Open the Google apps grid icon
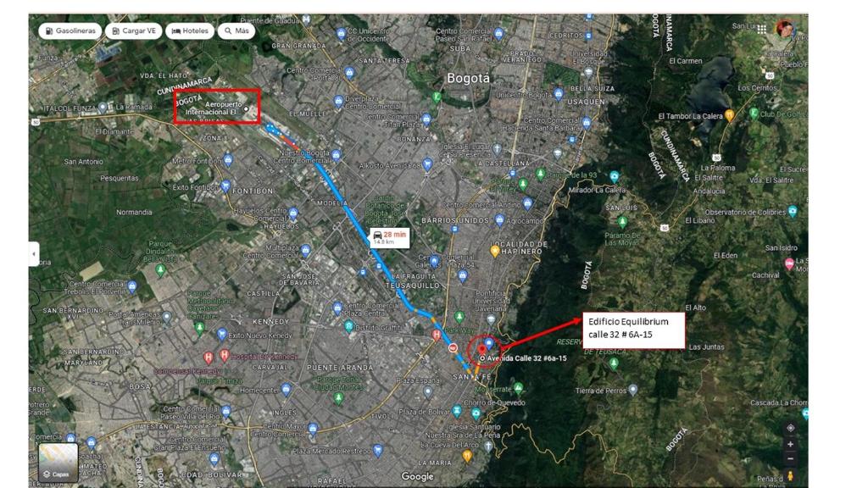Screen dimensions: 868x488 point(762,30)
